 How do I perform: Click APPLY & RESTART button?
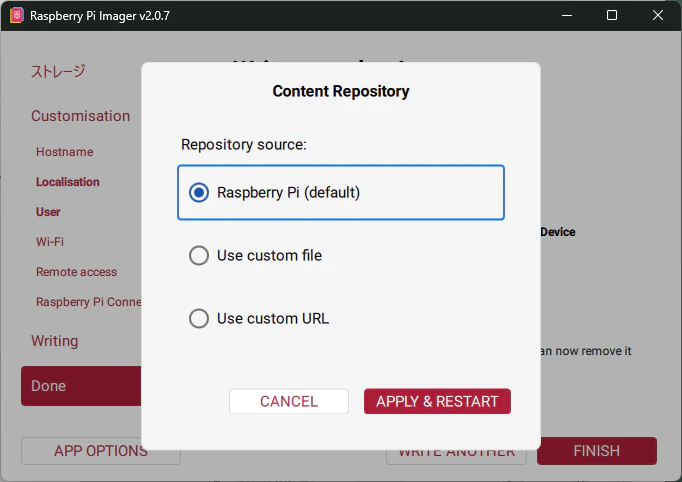(x=437, y=401)
